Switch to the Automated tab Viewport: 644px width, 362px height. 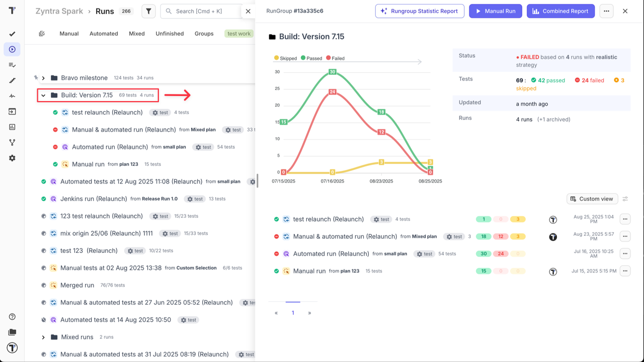(103, 34)
